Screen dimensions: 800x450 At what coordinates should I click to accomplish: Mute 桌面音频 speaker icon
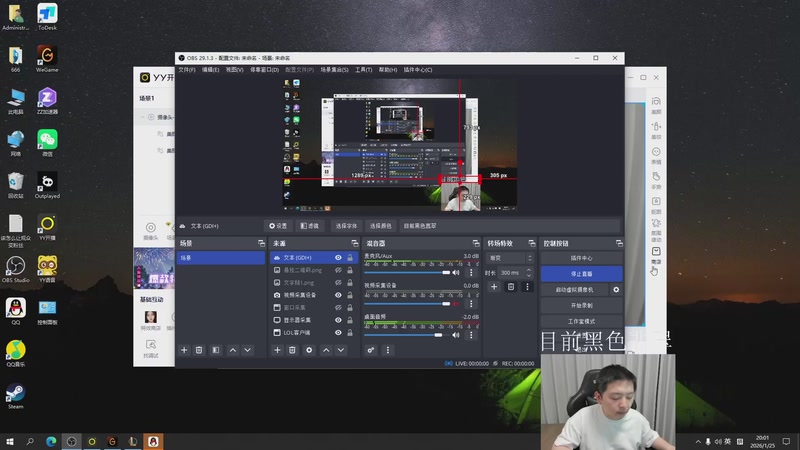click(456, 335)
